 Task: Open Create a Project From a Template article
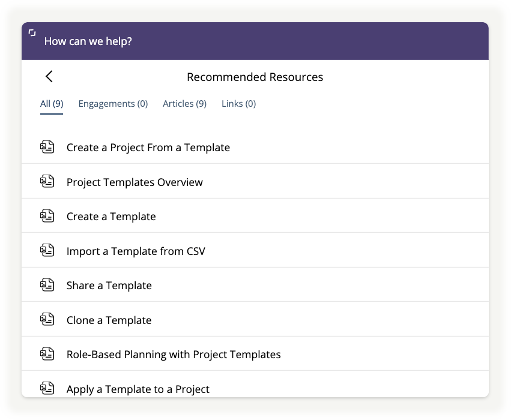[x=255, y=147]
